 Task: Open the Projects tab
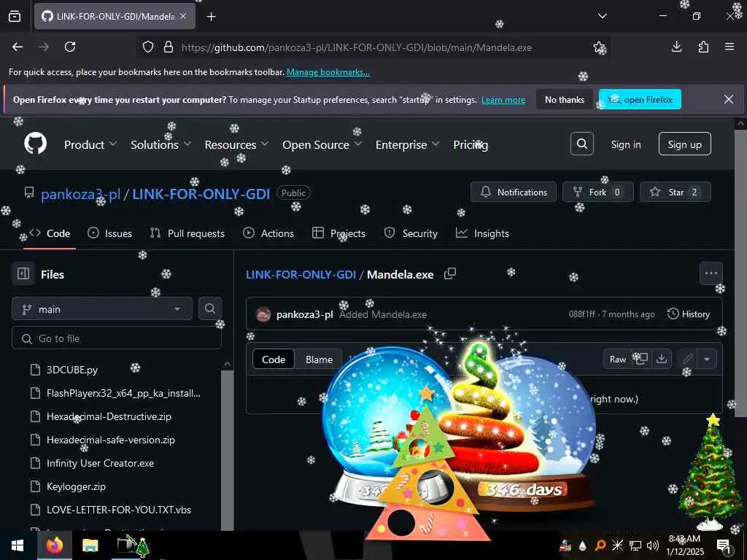pos(338,233)
